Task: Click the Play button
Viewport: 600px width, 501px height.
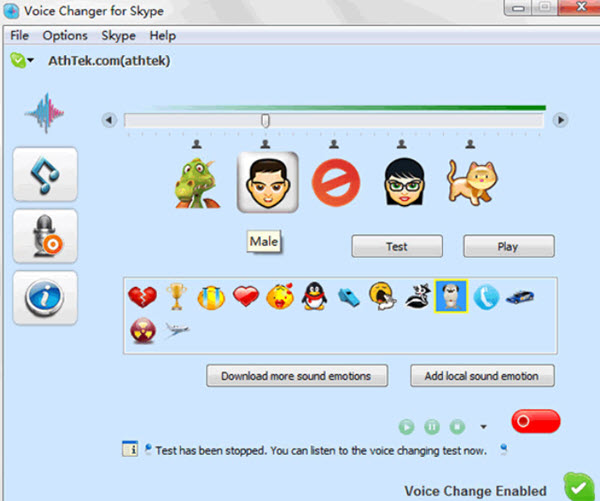Action: [x=509, y=246]
